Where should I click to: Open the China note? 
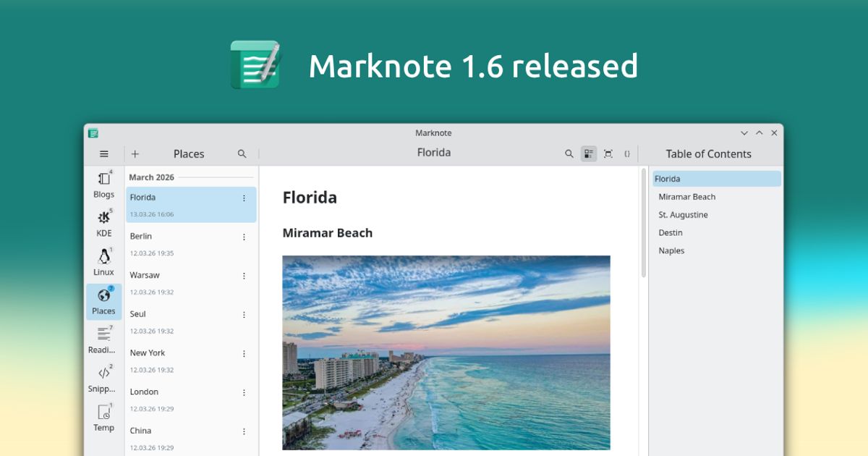click(x=191, y=438)
